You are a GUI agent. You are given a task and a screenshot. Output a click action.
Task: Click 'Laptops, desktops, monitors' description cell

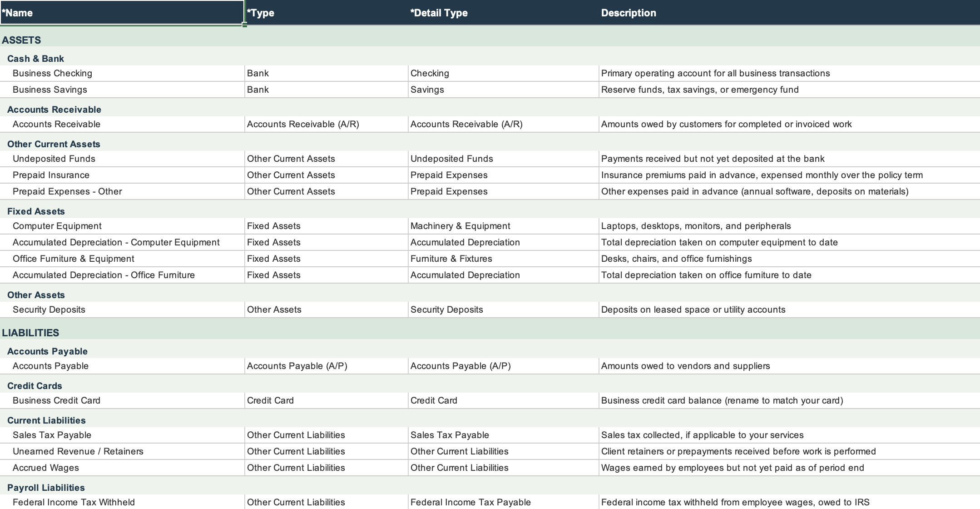[x=789, y=226]
